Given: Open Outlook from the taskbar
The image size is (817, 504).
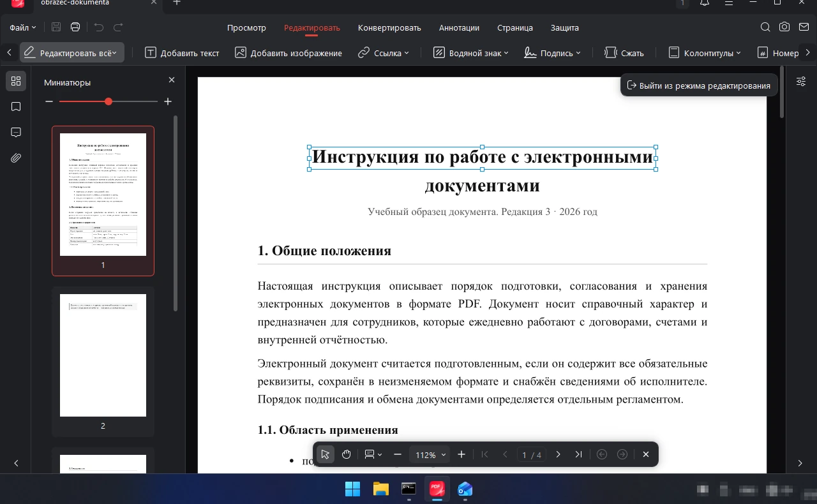Looking at the screenshot, I should click(465, 489).
